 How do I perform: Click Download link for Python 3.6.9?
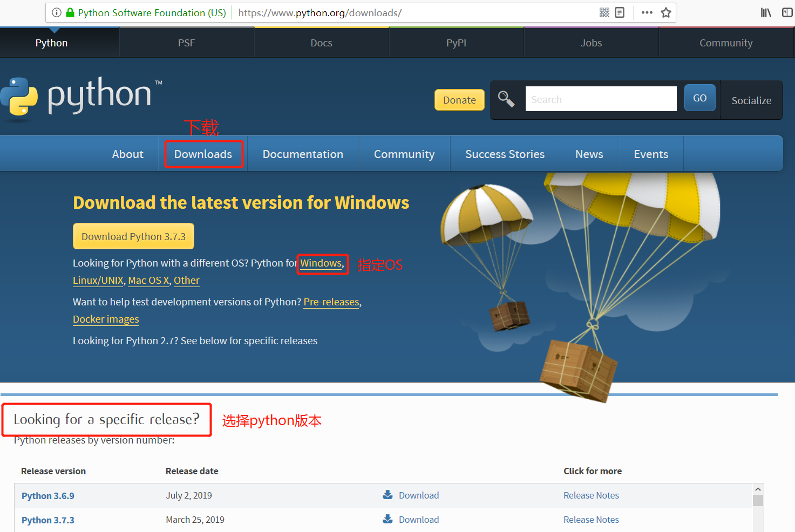[x=419, y=495]
